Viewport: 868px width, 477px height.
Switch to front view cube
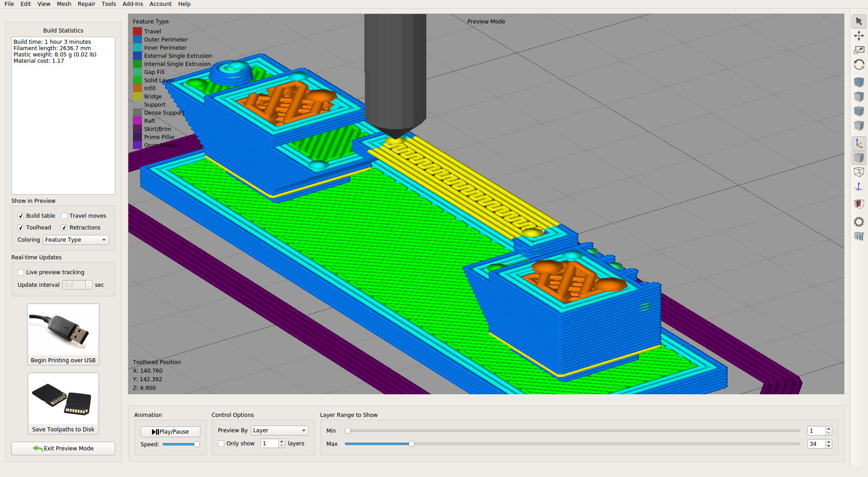pyautogui.click(x=859, y=111)
